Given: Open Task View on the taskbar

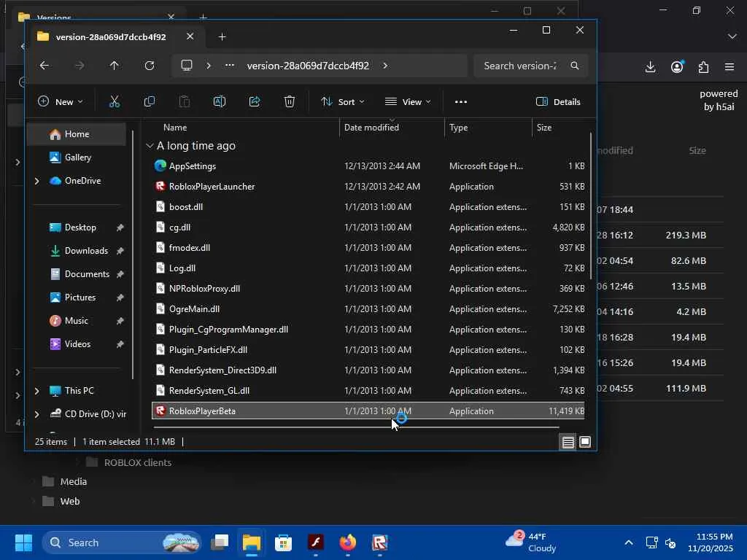Looking at the screenshot, I should 220,542.
